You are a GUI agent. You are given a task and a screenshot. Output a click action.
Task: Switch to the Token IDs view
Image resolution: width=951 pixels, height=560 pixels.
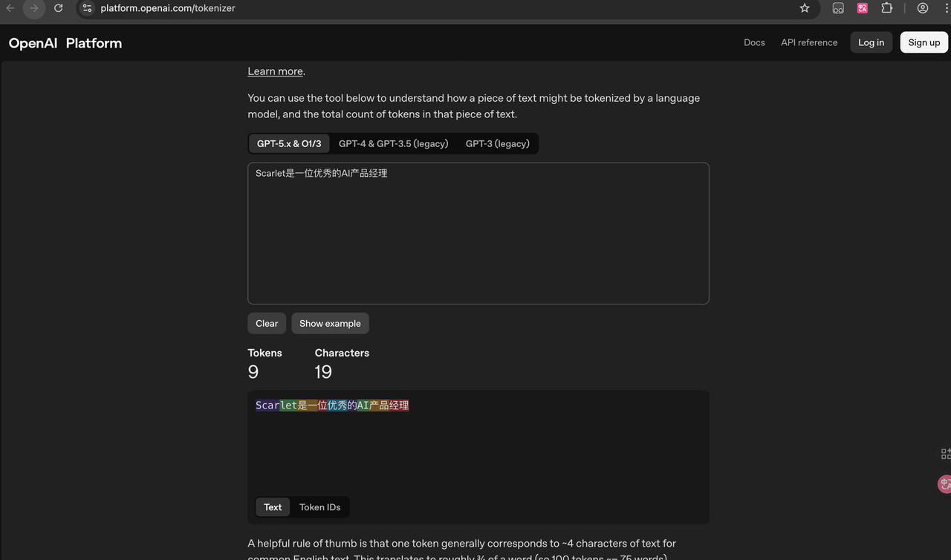(320, 507)
